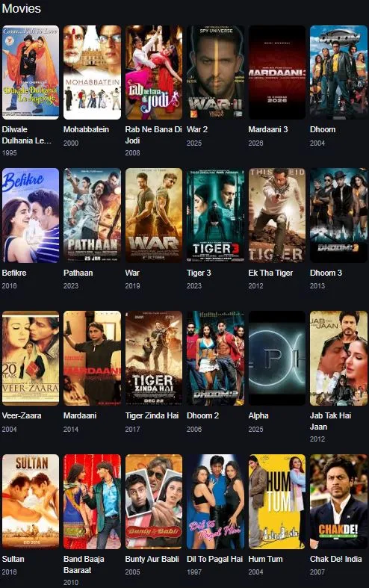This screenshot has width=369, height=588.
Task: Open the Bunty Aur Babli title link
Action: click(152, 559)
